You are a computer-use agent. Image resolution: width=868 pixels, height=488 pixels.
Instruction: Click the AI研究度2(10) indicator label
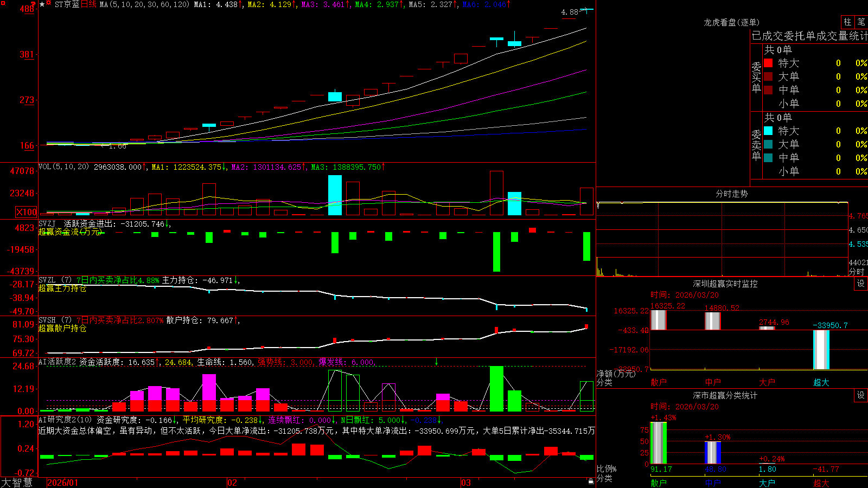[x=66, y=420]
